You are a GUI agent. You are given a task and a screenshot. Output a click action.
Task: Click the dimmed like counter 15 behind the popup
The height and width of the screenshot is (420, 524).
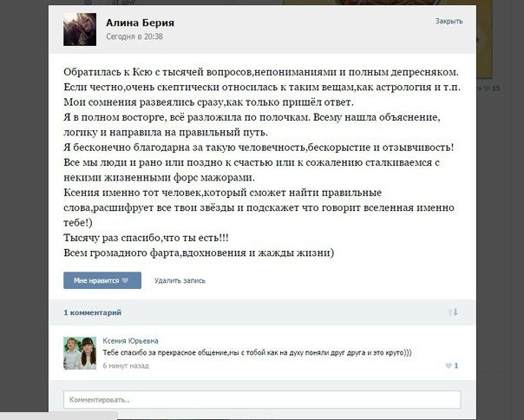(x=496, y=89)
